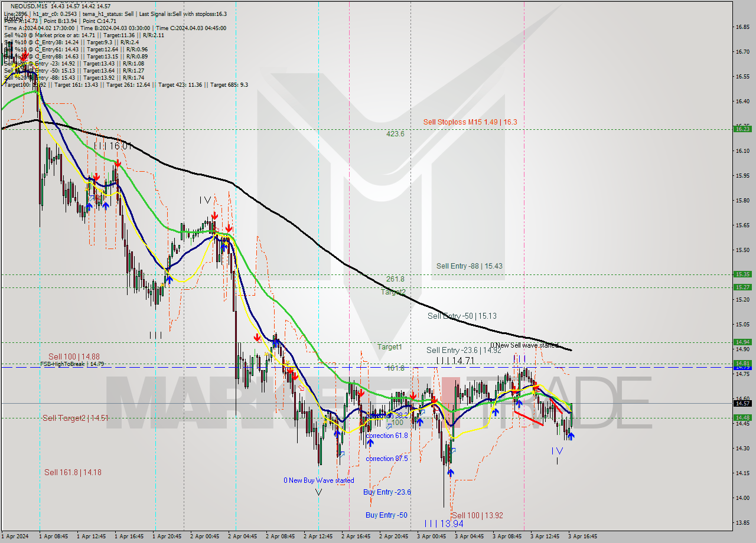This screenshot has width=756, height=543.
Task: Select the 'Target100' targets summary line
Action: pyautogui.click(x=126, y=84)
